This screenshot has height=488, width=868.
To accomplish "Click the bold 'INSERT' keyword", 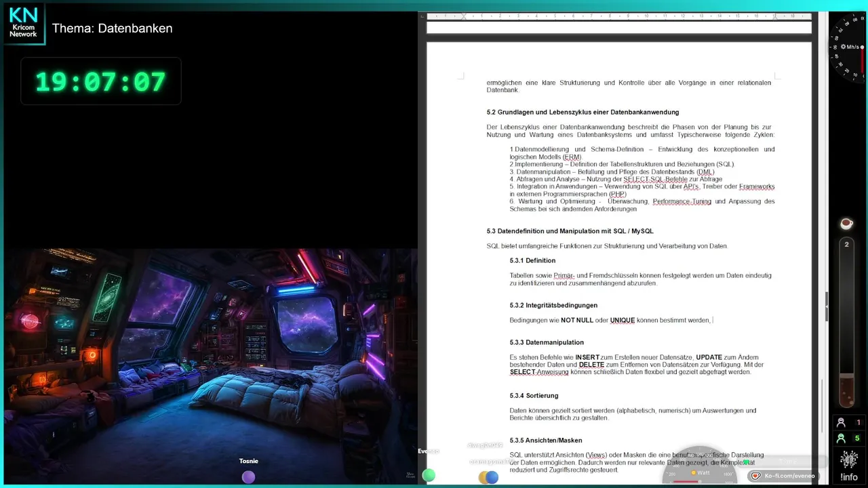I will [587, 357].
